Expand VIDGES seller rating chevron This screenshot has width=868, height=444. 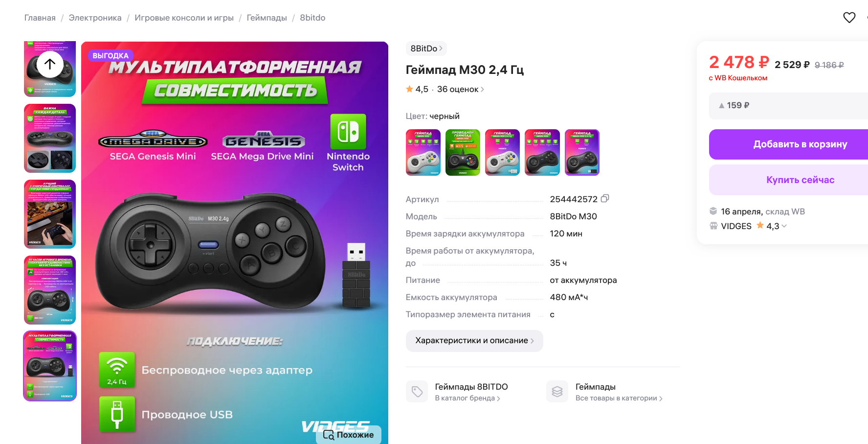click(x=784, y=226)
